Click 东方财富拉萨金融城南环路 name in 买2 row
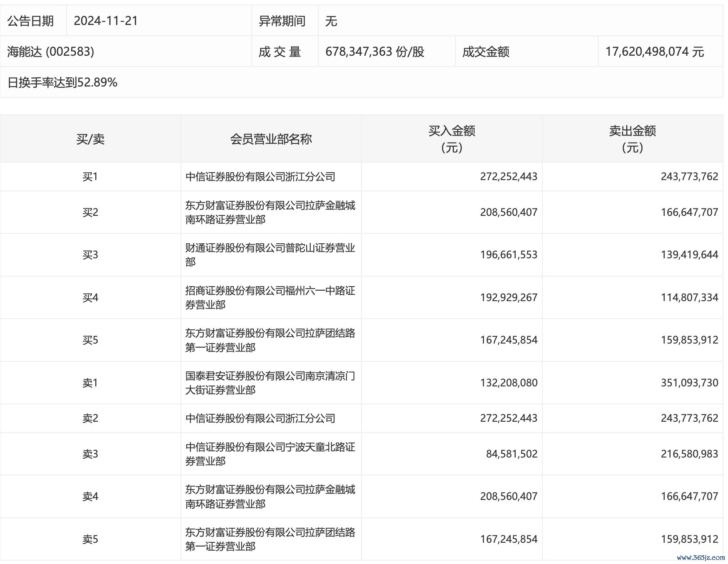Viewport: 728px width, 564px height. click(270, 212)
